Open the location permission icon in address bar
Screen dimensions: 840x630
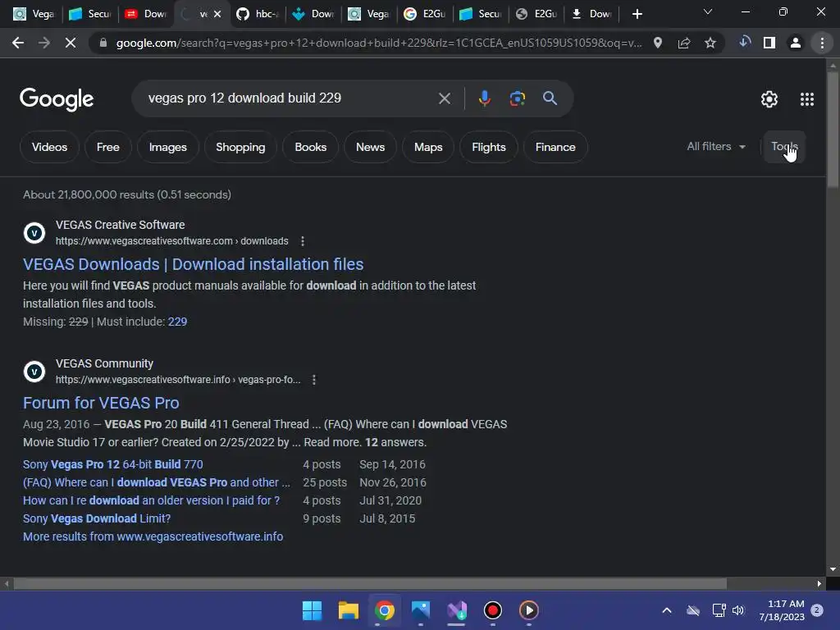point(658,43)
